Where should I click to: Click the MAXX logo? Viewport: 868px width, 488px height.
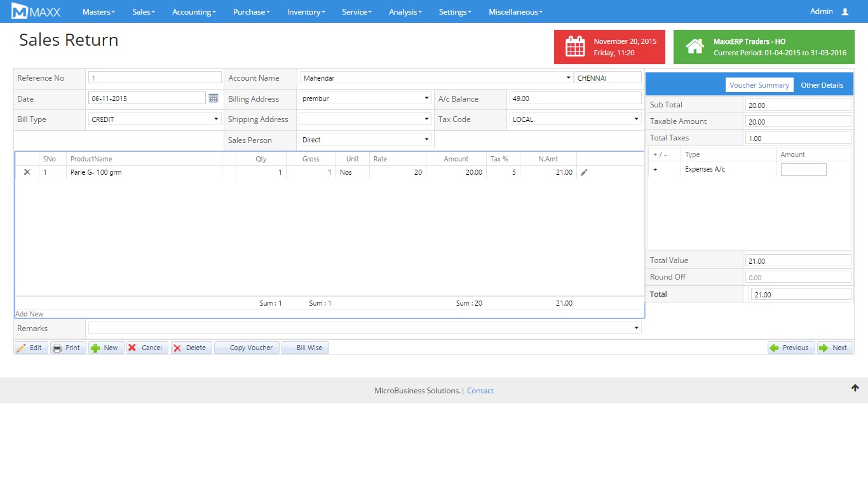36,11
